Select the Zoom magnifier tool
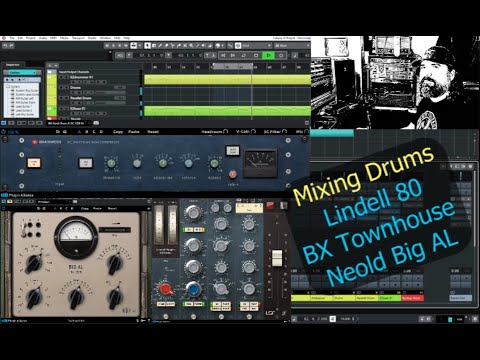This screenshot has width=480, height=360. point(191,45)
